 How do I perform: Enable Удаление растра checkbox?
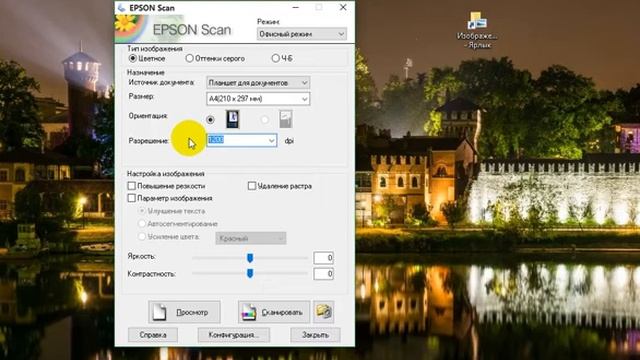click(x=252, y=186)
